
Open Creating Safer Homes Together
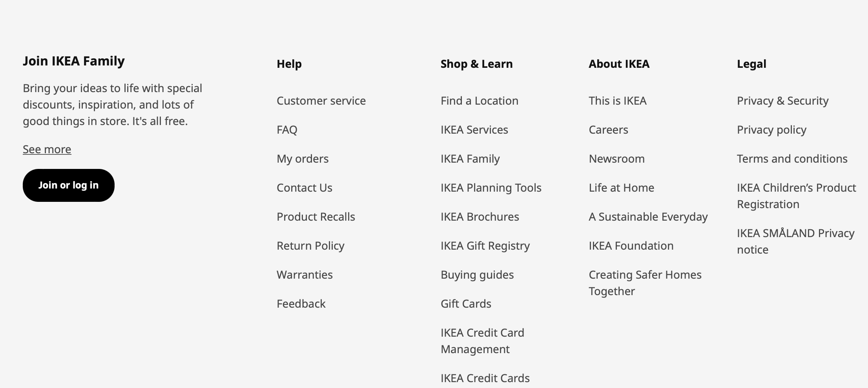click(645, 283)
